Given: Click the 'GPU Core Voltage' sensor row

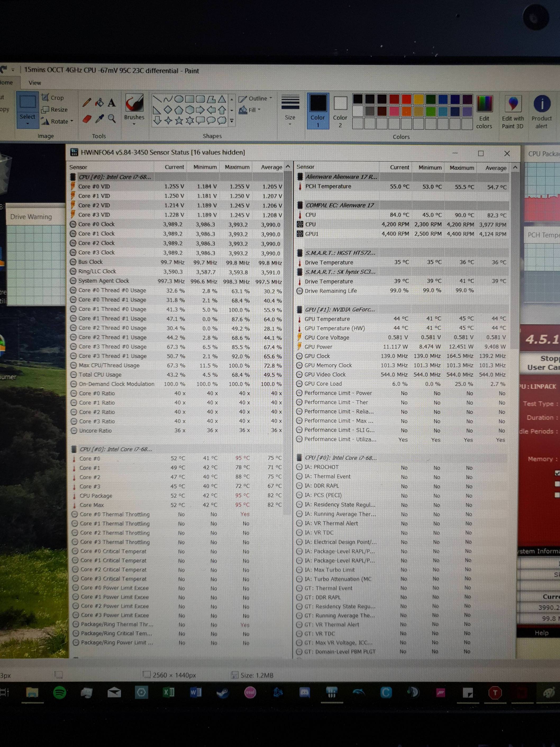Looking at the screenshot, I should coord(402,337).
